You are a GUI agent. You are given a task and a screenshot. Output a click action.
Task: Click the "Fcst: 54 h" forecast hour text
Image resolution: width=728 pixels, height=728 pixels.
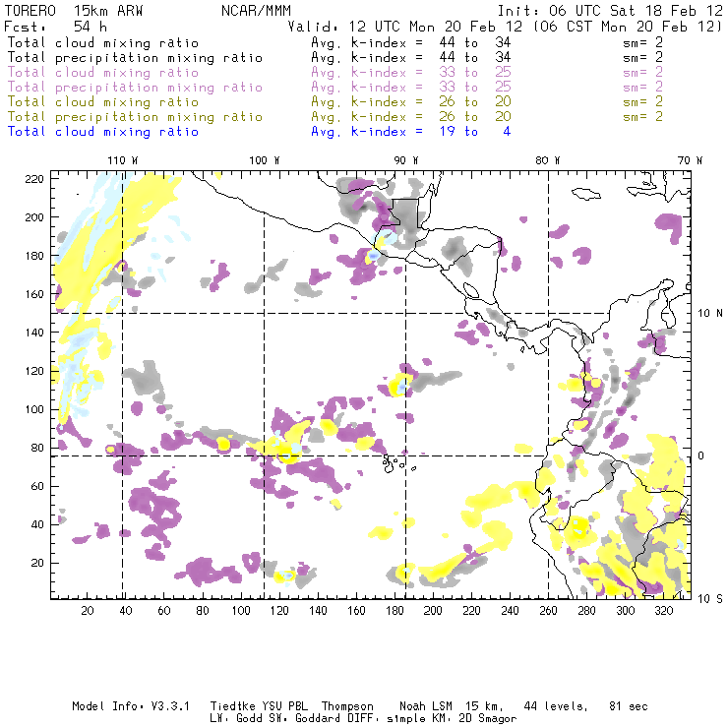coord(56,27)
